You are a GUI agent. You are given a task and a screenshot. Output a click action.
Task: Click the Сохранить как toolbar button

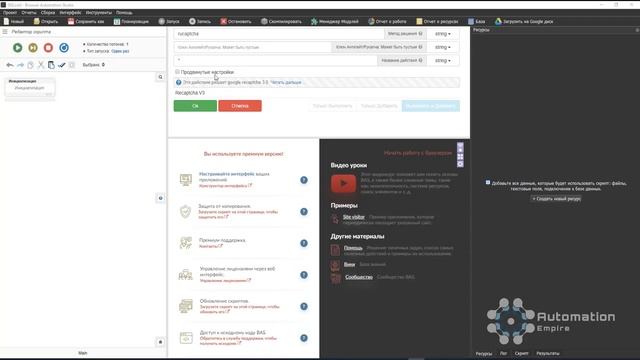[86, 21]
